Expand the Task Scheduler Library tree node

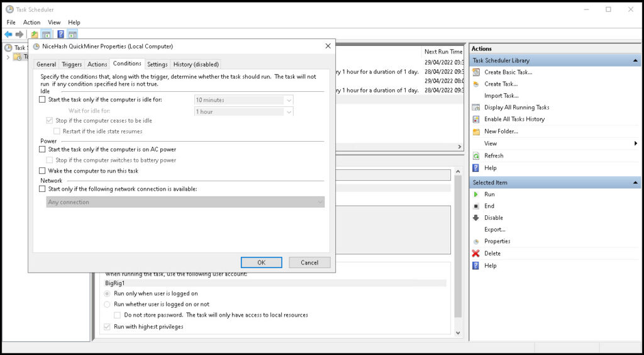(x=8, y=57)
